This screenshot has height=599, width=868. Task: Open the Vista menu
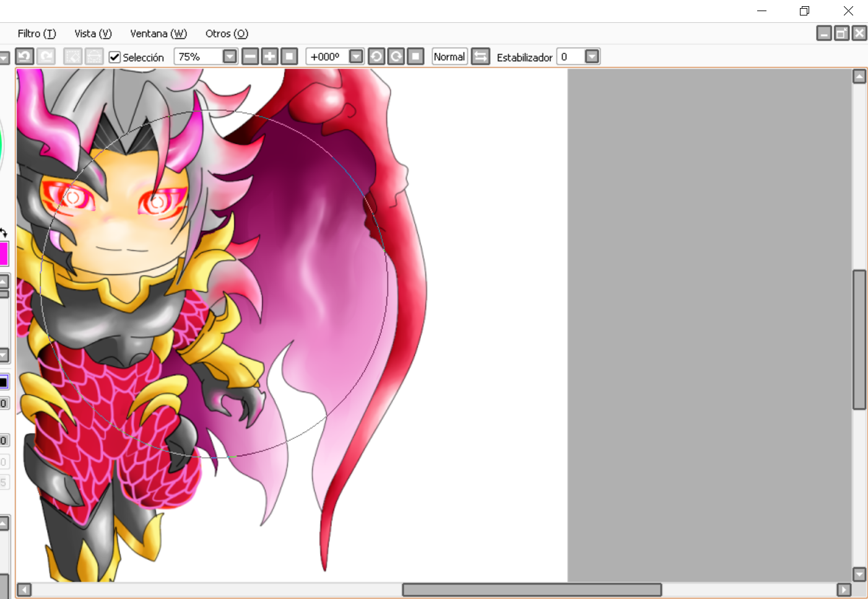pos(93,33)
